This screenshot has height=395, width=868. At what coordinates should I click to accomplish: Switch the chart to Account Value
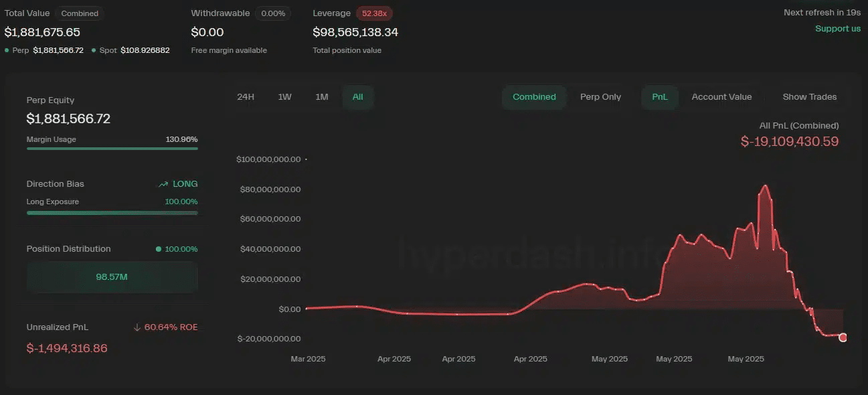[721, 97]
